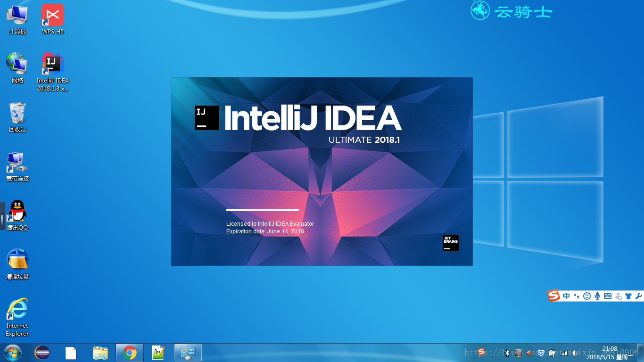
Task: Open the blue shield security tray icon
Action: [x=541, y=353]
